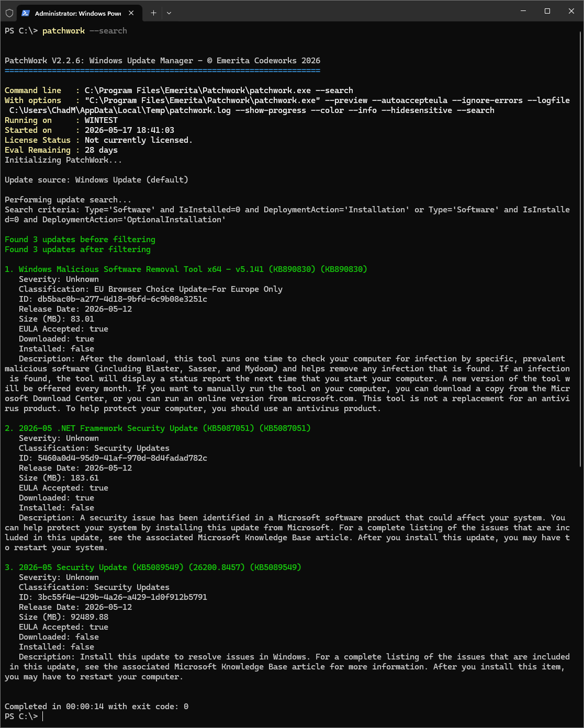Click the final PS C:\> prompt
The image size is (584, 728).
[x=21, y=716]
